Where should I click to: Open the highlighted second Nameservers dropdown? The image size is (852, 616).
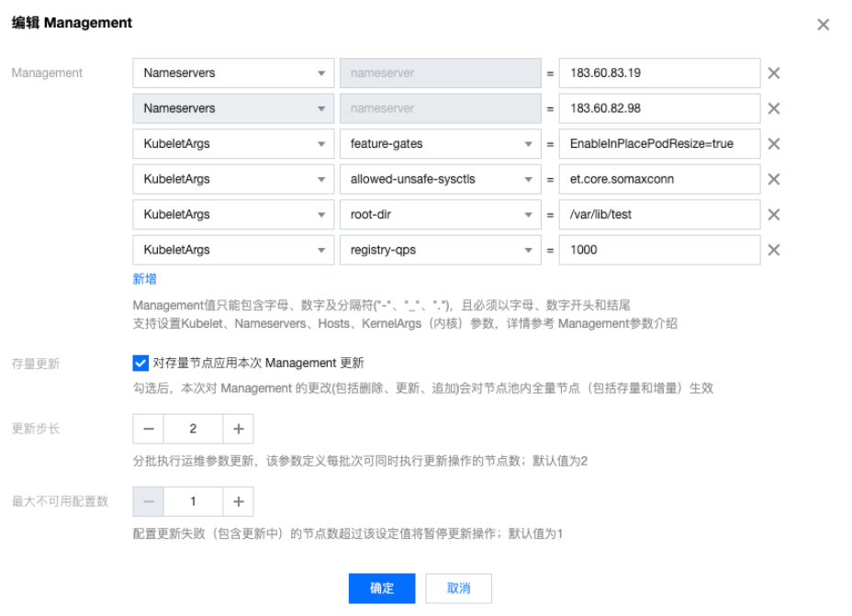(233, 108)
